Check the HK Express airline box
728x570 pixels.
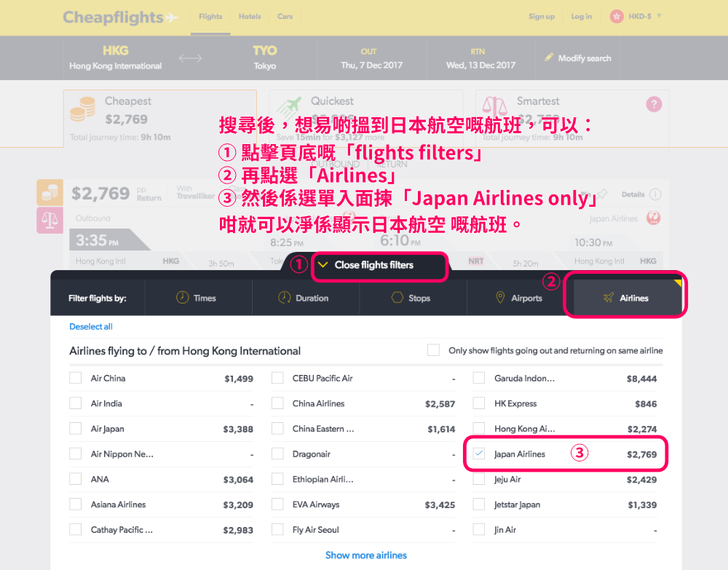(479, 403)
